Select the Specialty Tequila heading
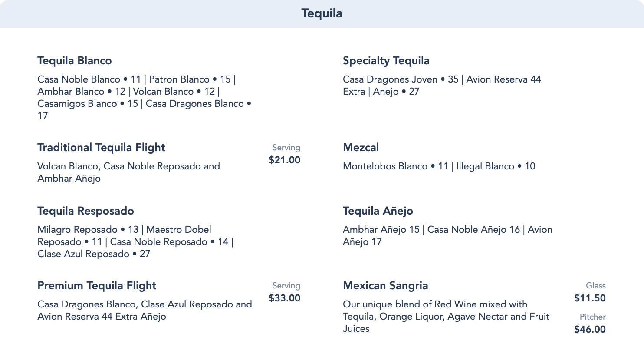The width and height of the screenshot is (644, 357). (x=386, y=61)
